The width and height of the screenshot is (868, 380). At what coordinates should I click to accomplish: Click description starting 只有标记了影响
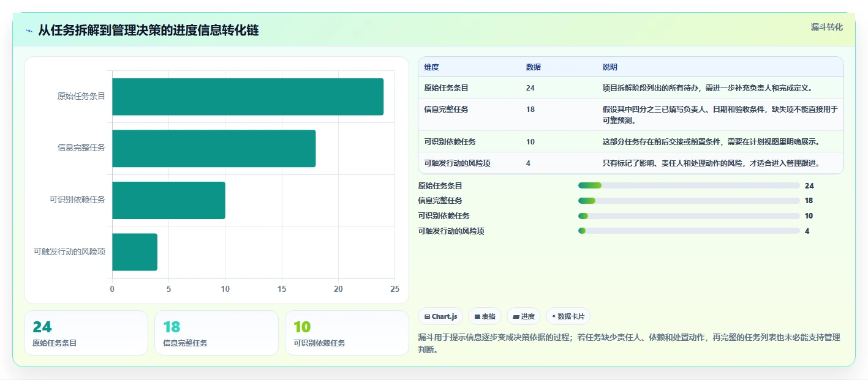click(x=711, y=163)
